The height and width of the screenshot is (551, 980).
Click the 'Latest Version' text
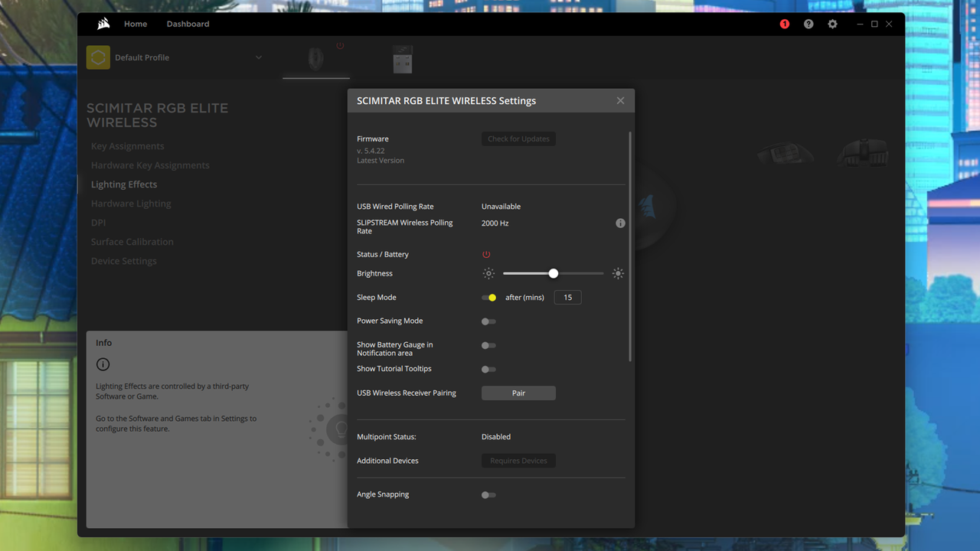(x=381, y=161)
